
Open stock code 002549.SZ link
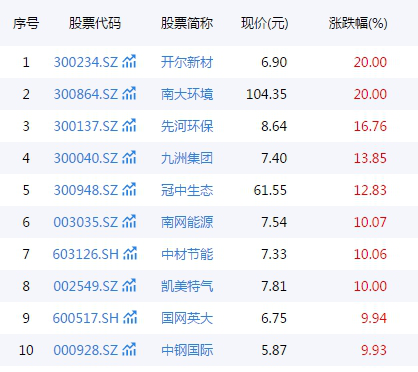pyautogui.click(x=86, y=286)
